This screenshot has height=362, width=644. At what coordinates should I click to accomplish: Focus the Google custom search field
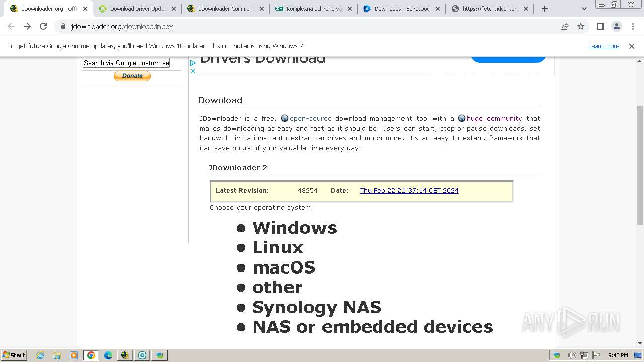click(126, 63)
